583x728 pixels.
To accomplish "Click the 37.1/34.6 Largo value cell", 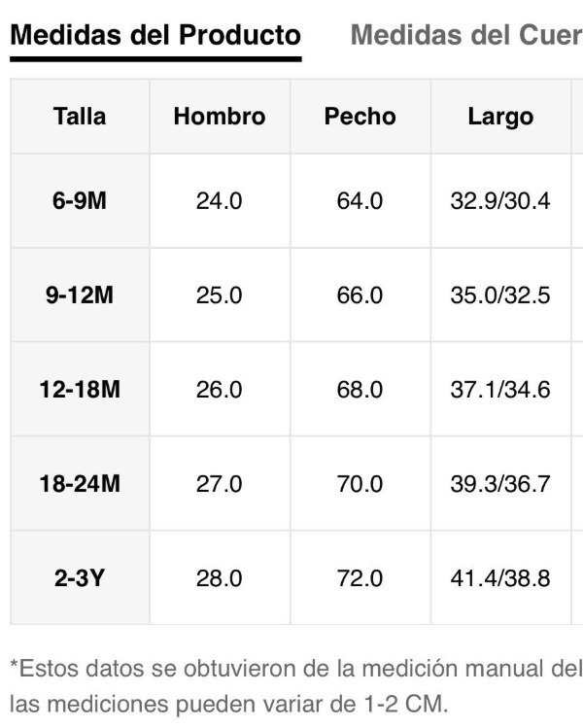I will (500, 389).
